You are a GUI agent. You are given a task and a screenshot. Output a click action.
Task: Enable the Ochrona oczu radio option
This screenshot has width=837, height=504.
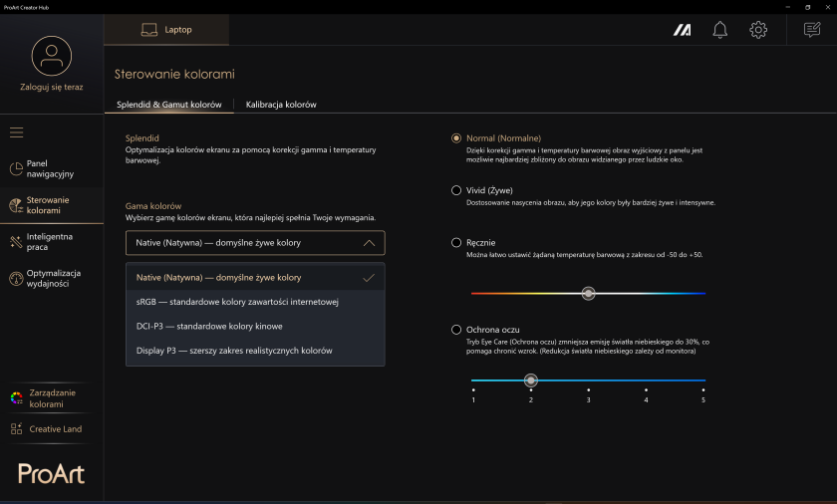pyautogui.click(x=456, y=330)
